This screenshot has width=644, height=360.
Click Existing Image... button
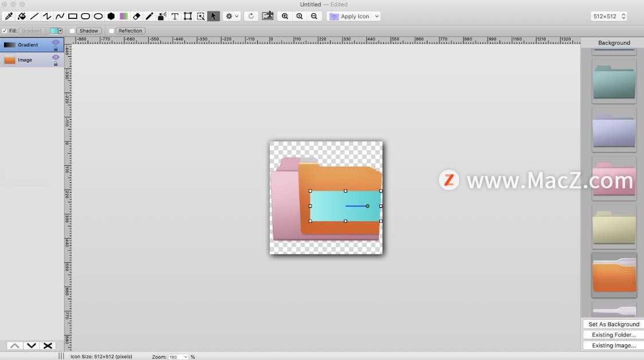tap(614, 346)
